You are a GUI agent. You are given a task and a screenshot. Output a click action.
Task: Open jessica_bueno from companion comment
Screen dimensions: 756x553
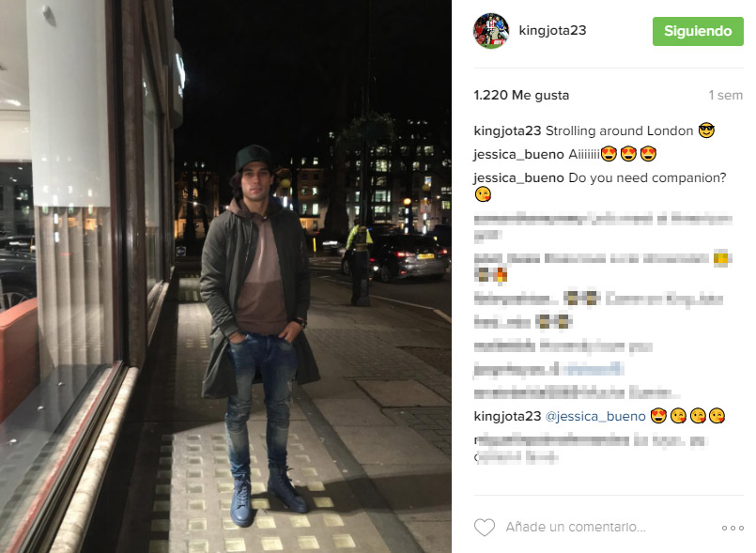point(518,177)
